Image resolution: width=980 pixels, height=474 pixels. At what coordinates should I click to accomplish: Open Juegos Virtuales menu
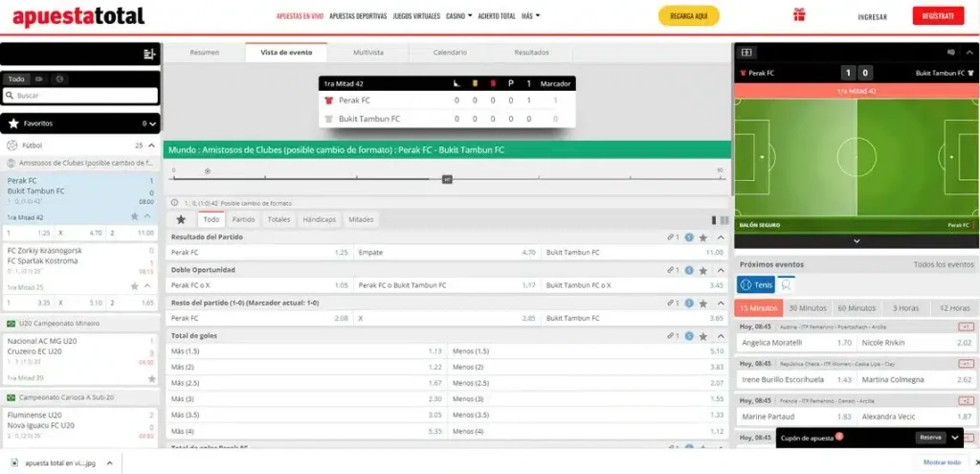coord(416,16)
